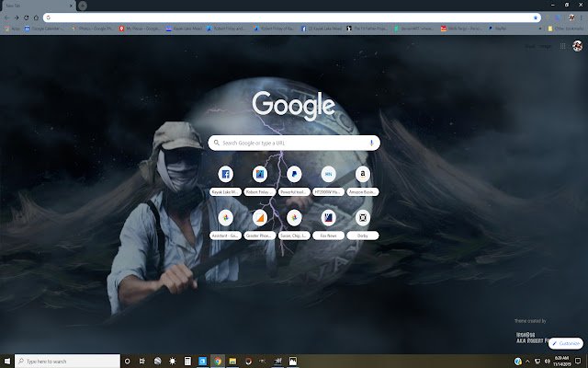Open the Google Calendar bookmark
Image resolution: width=588 pixels, height=368 pixels.
pos(44,29)
